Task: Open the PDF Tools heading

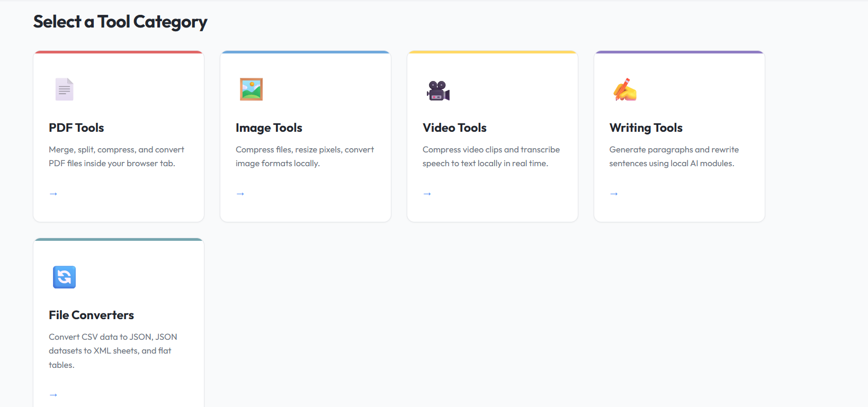Action: [76, 128]
